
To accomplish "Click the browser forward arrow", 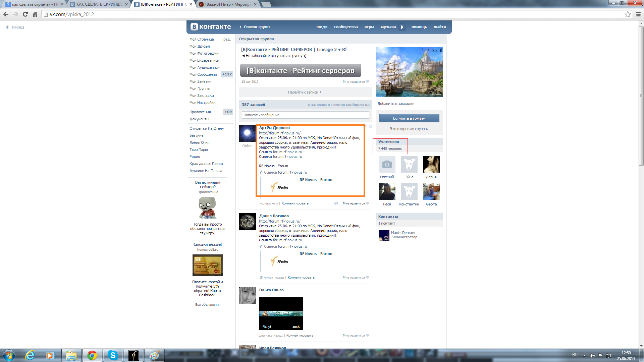I will tap(15, 14).
